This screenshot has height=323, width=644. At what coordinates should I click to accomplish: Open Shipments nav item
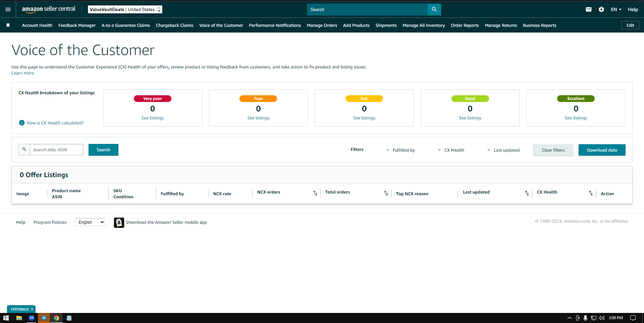pos(386,25)
